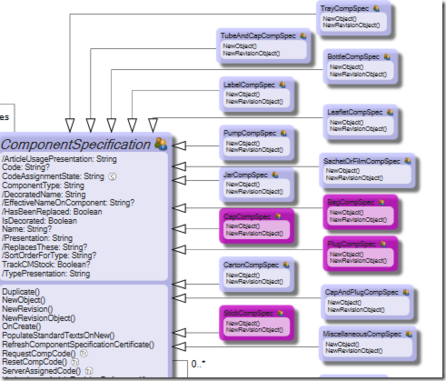Click the SachetOrFilmCompSpec class icon
The width and height of the screenshot is (446, 381).
pyautogui.click(x=408, y=161)
